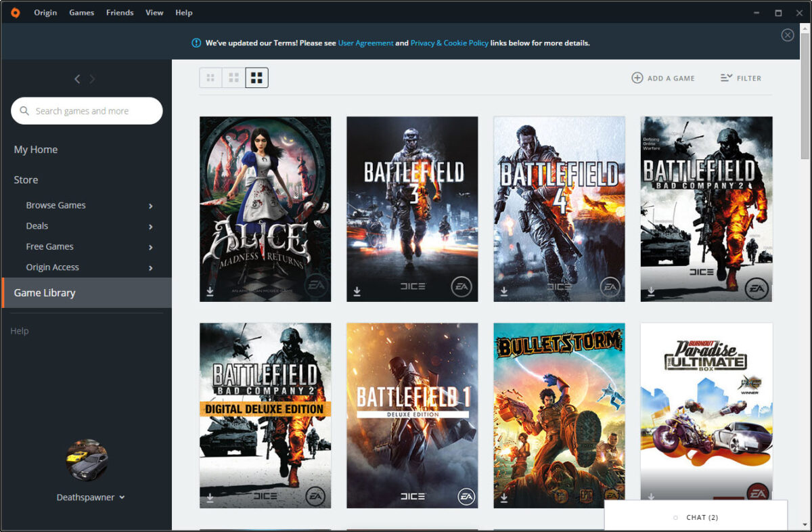Go back using the left navigation arrow

click(x=77, y=79)
